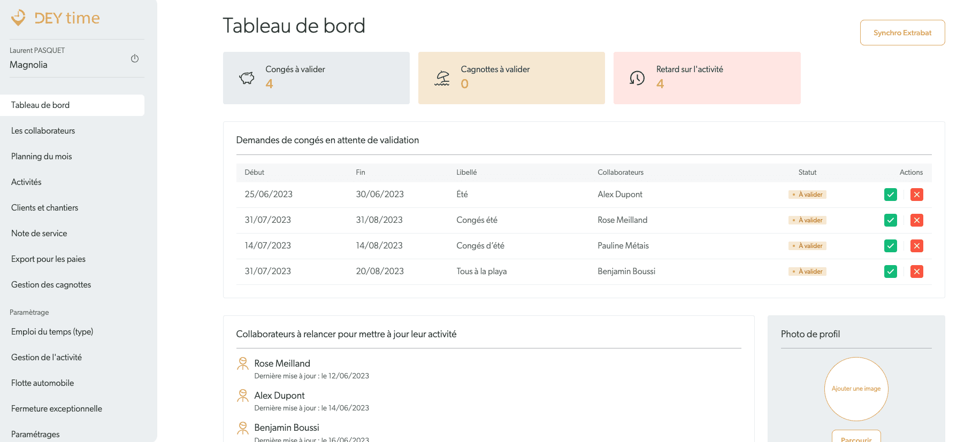Image resolution: width=980 pixels, height=442 pixels.
Task: Open the Retard sur l'activité card
Action: (x=707, y=78)
